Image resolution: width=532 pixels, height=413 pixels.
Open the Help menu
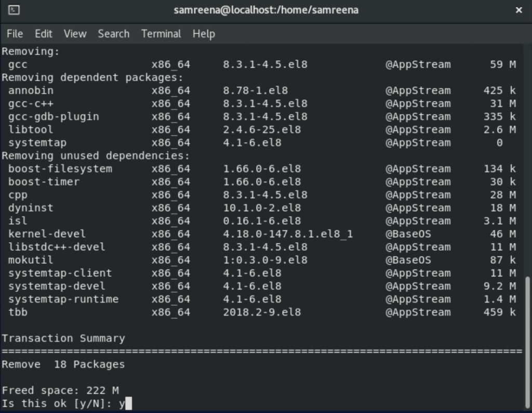[203, 34]
